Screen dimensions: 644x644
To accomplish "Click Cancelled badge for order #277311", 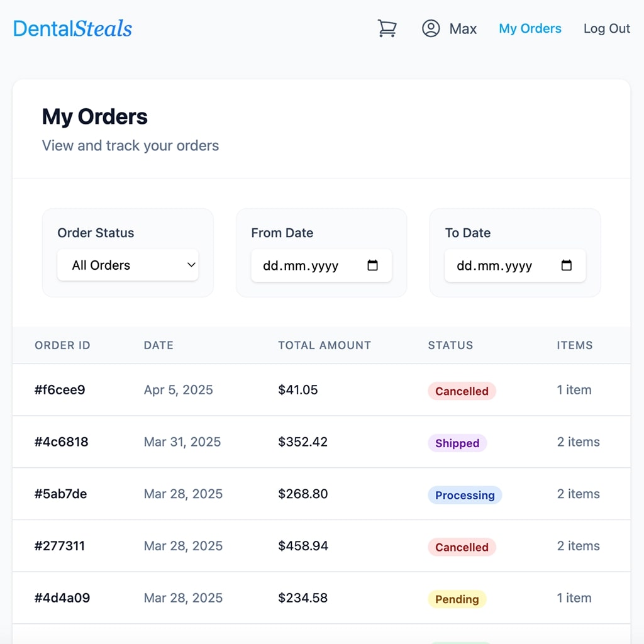I will (x=462, y=547).
